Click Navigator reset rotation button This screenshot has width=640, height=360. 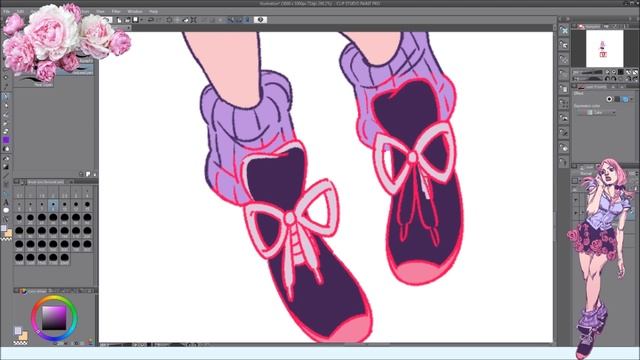[x=621, y=78]
